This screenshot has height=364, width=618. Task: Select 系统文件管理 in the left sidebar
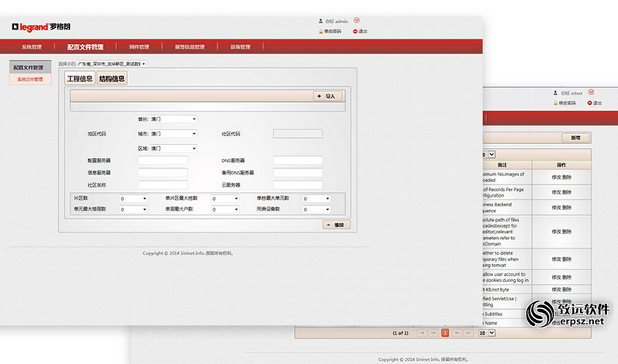point(30,79)
